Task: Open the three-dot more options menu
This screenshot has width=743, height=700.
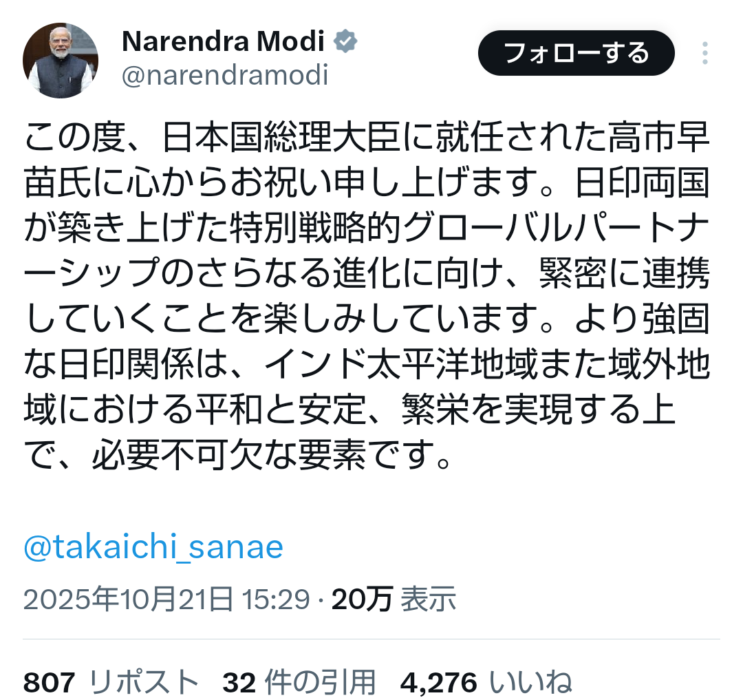Action: click(x=704, y=54)
